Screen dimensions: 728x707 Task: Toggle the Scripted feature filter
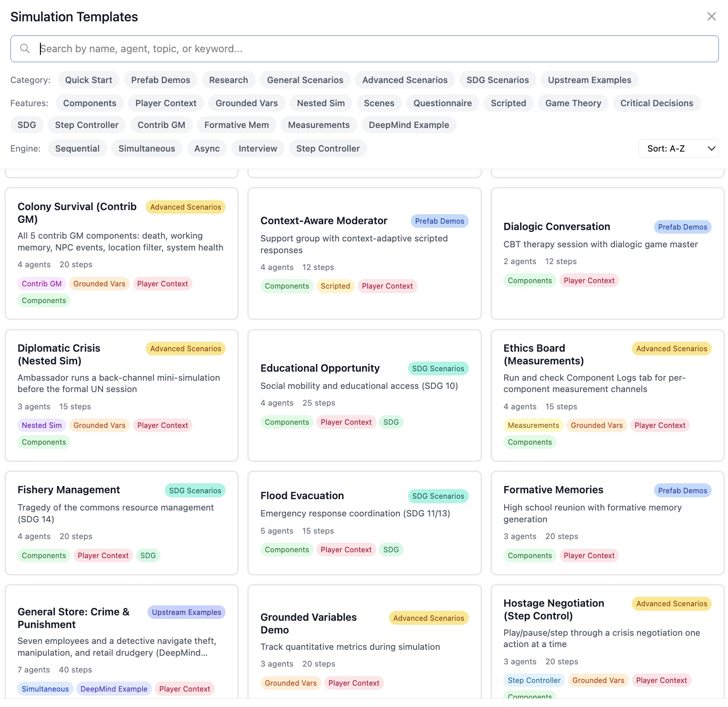pyautogui.click(x=508, y=103)
